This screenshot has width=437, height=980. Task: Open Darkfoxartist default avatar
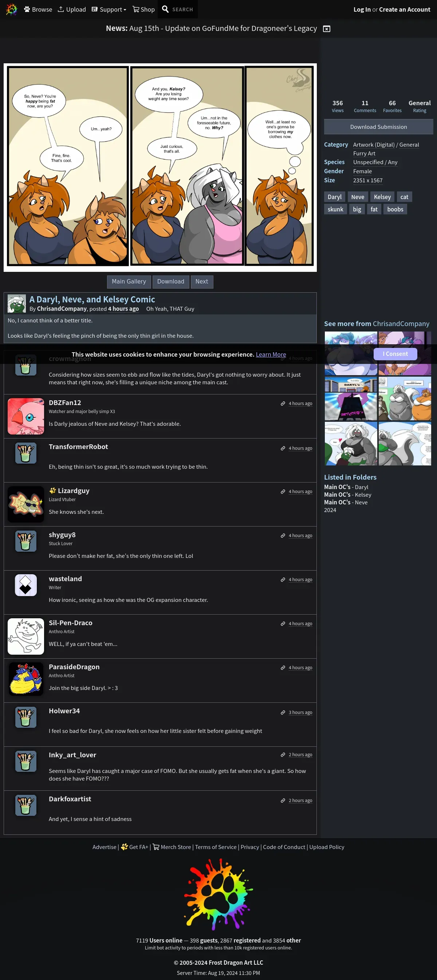coord(26,805)
